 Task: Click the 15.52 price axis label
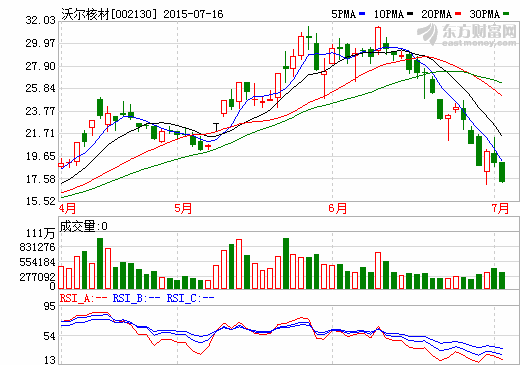pyautogui.click(x=40, y=201)
